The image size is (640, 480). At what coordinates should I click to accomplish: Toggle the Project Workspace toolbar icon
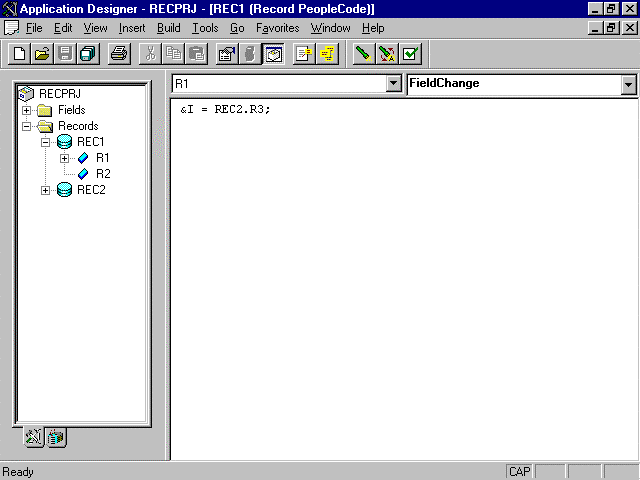273,53
